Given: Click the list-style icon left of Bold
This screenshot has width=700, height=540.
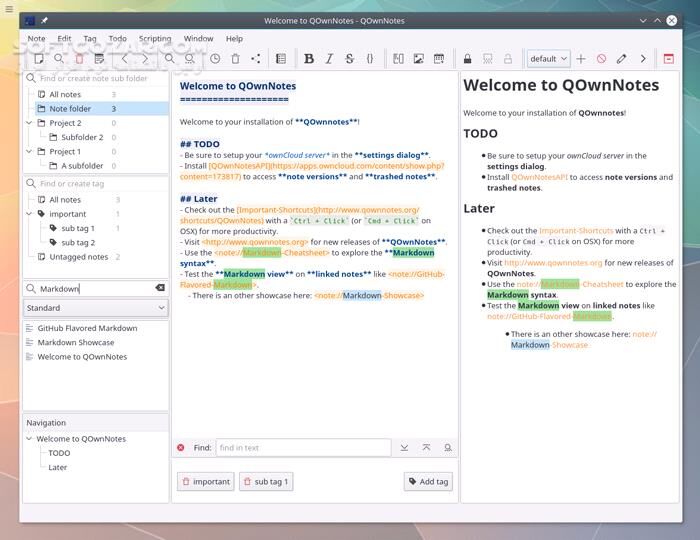Looking at the screenshot, I should tap(281, 58).
